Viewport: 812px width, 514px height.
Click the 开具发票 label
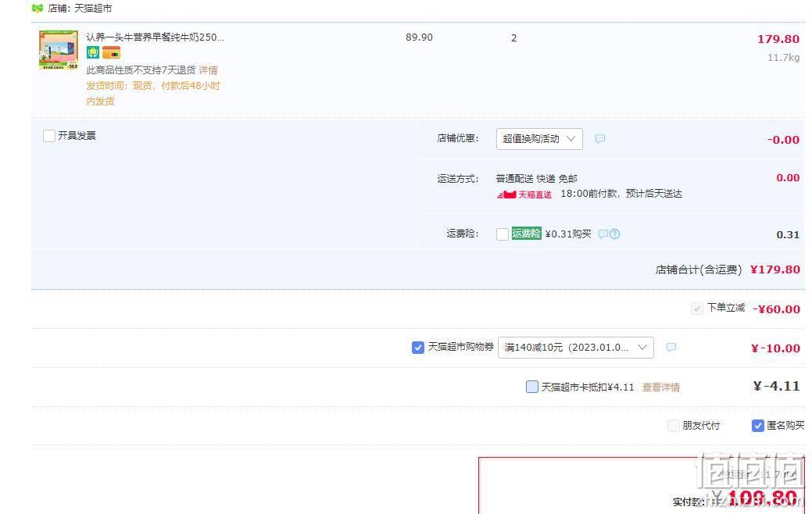tap(77, 136)
